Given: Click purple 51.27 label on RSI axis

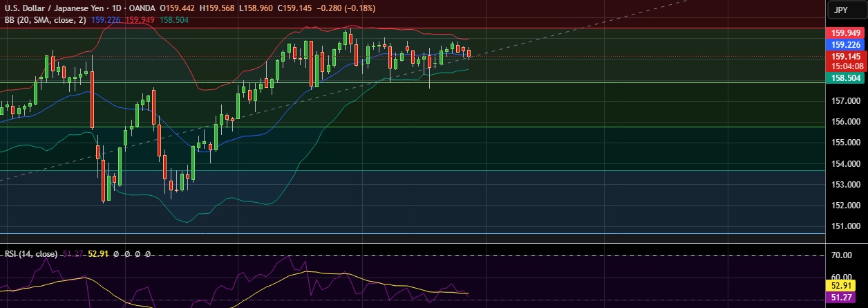Looking at the screenshot, I should tap(842, 298).
